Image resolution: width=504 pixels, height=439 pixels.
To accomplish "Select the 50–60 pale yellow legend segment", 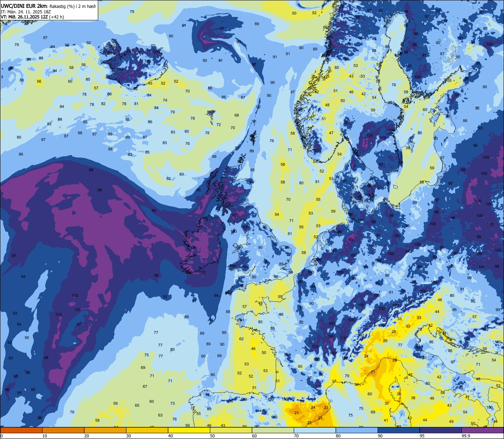I will (231, 430).
